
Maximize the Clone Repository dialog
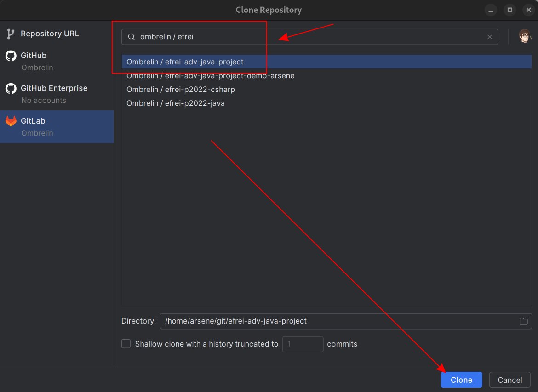510,10
